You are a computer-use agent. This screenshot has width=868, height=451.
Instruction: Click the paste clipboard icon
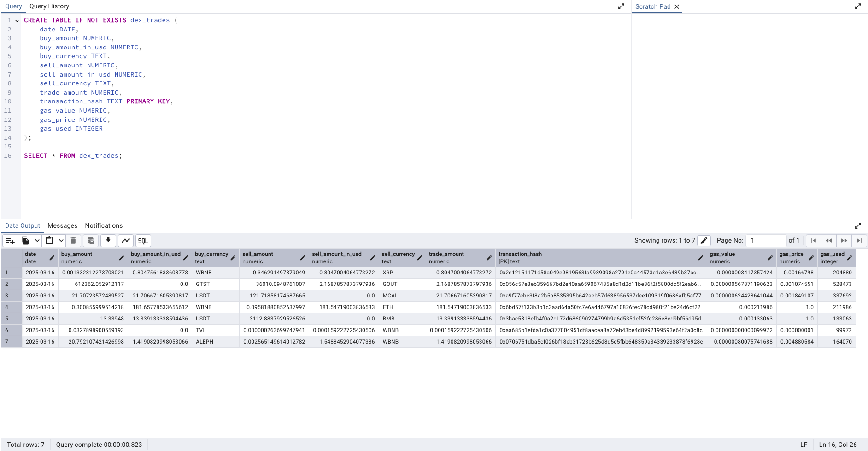49,241
